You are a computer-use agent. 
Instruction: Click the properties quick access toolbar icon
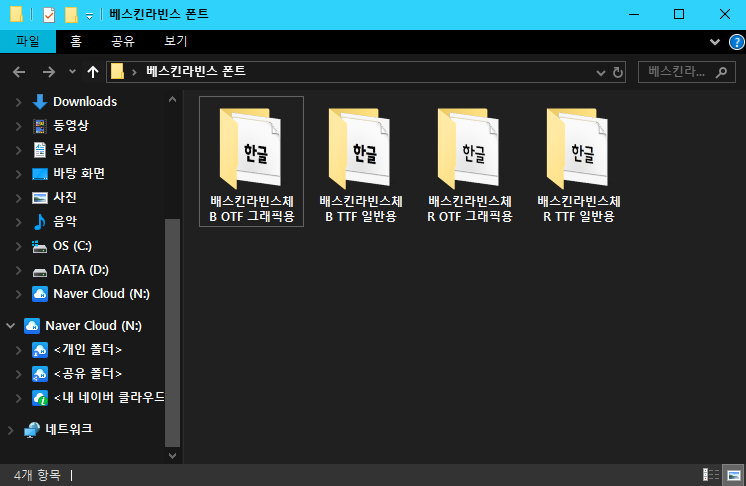49,15
